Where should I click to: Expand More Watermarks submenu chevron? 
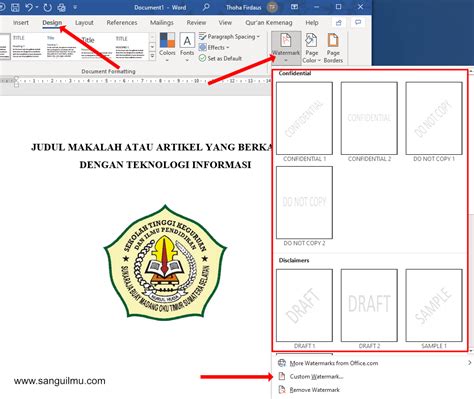click(470, 363)
